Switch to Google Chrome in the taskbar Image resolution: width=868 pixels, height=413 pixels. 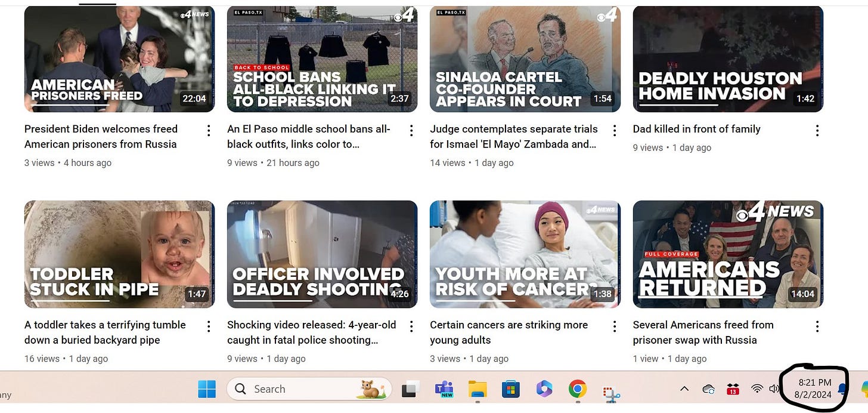[x=577, y=389]
